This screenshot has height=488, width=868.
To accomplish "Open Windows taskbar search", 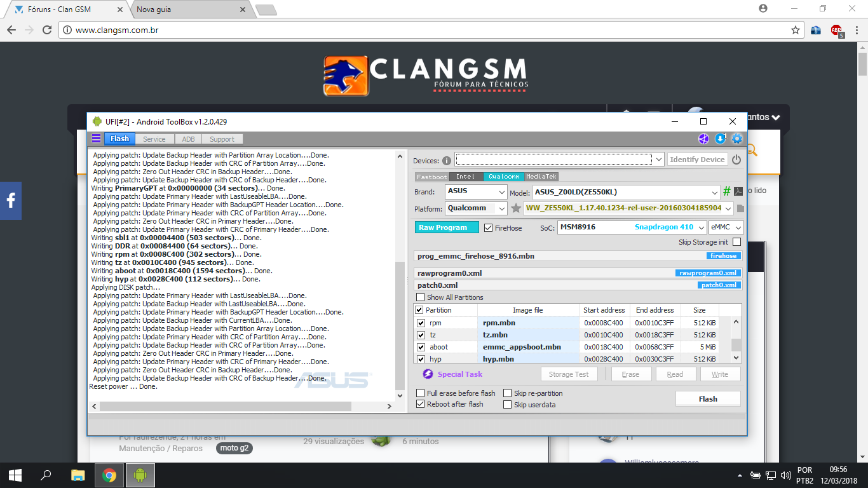I will pos(46,475).
